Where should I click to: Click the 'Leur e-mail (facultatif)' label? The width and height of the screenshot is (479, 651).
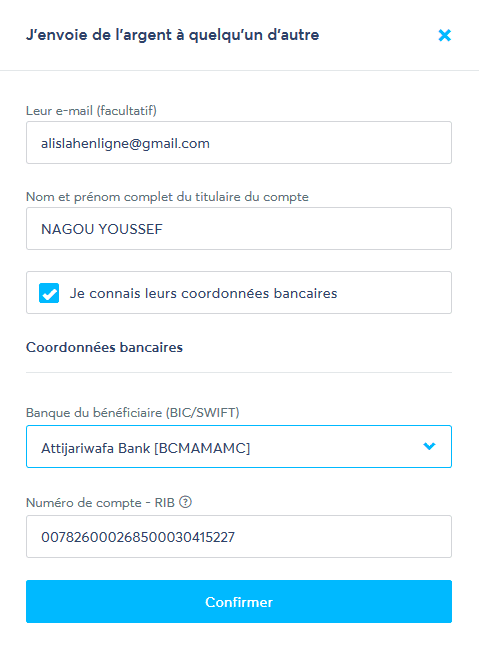[x=91, y=110]
